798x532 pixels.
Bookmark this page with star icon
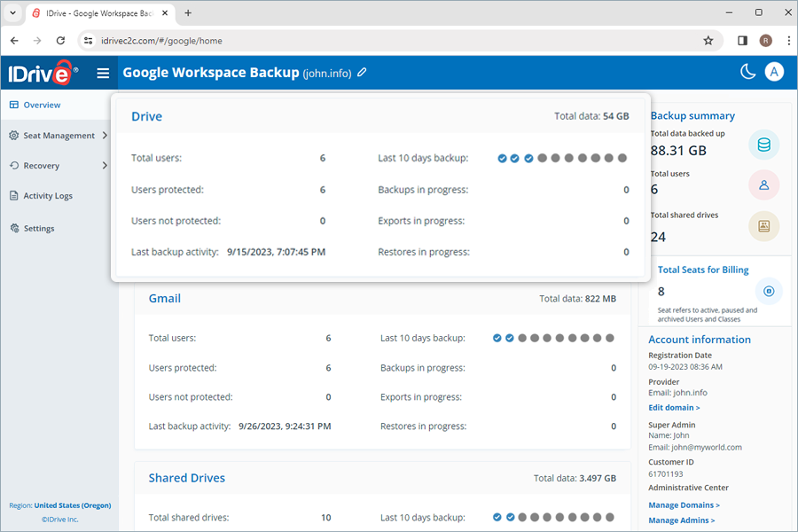pos(708,41)
